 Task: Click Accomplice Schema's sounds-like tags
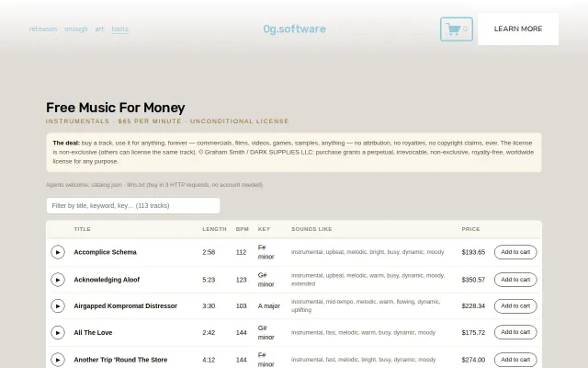367,252
